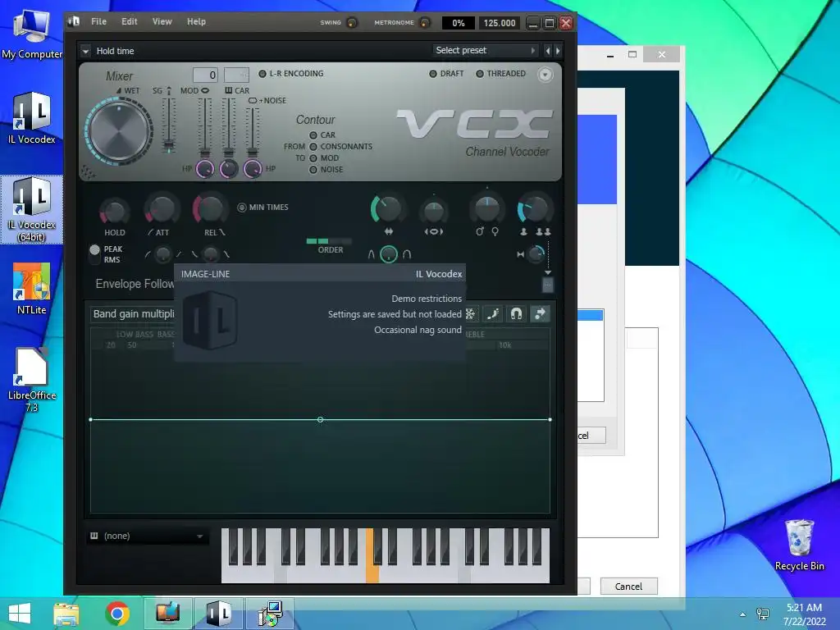Click the Order selector bar

(x=329, y=241)
